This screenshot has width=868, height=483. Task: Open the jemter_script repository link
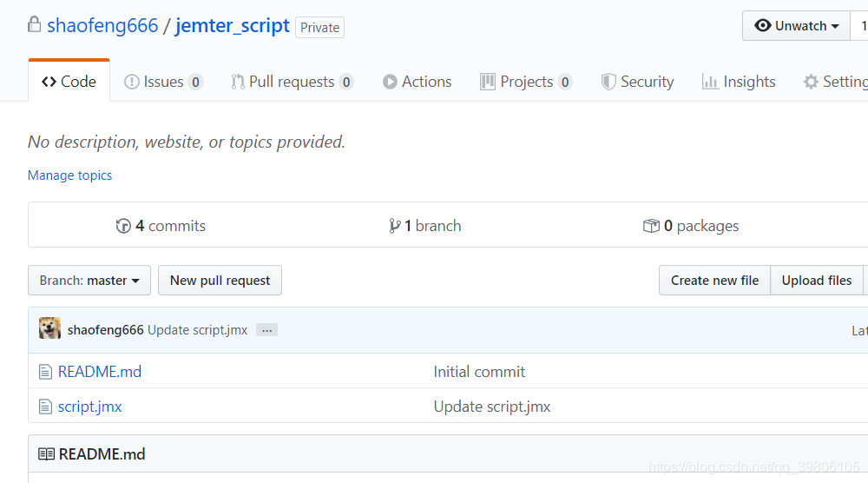233,25
